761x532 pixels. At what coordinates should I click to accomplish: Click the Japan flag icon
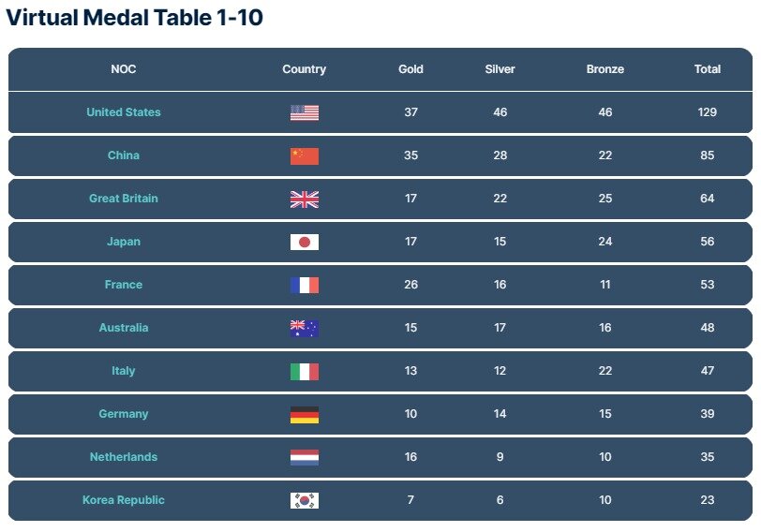[304, 242]
